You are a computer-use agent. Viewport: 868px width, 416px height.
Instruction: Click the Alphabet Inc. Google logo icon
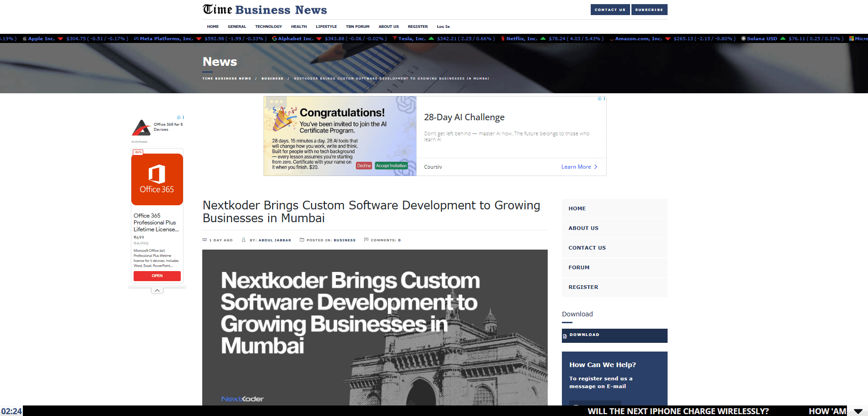click(275, 39)
